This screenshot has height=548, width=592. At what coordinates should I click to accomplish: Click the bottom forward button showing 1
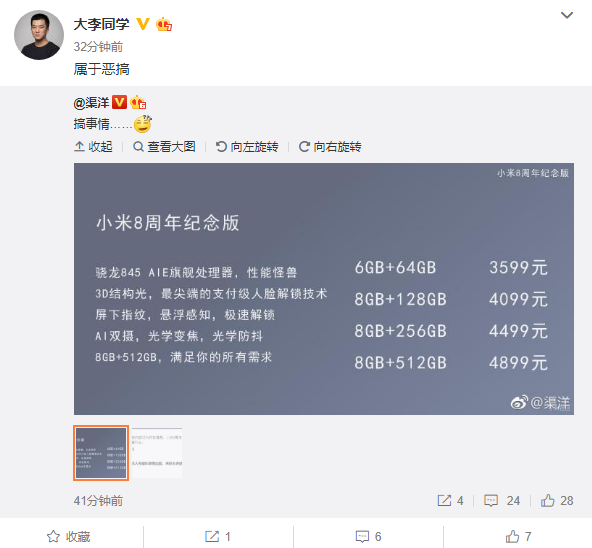[218, 536]
